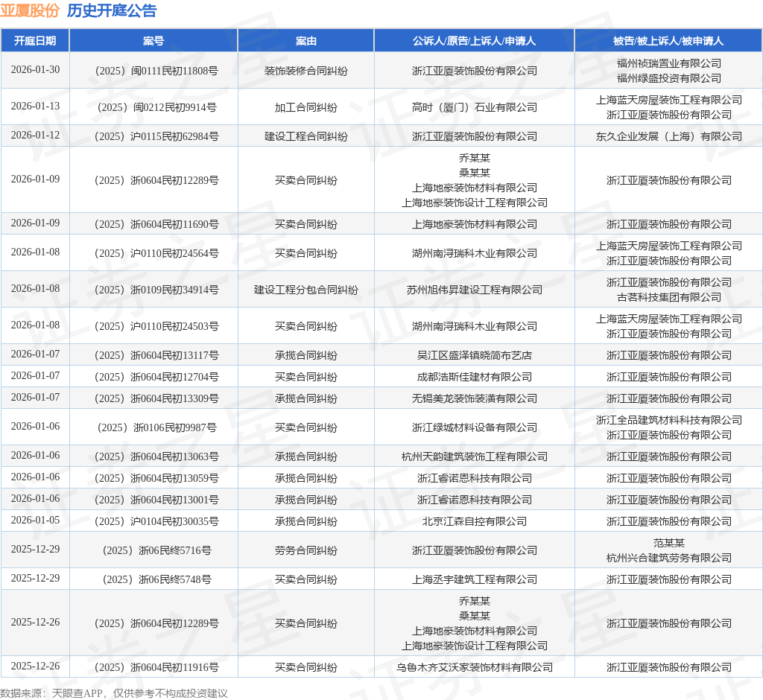
Task: Select date cell 2026-01-05
Action: [x=36, y=520]
